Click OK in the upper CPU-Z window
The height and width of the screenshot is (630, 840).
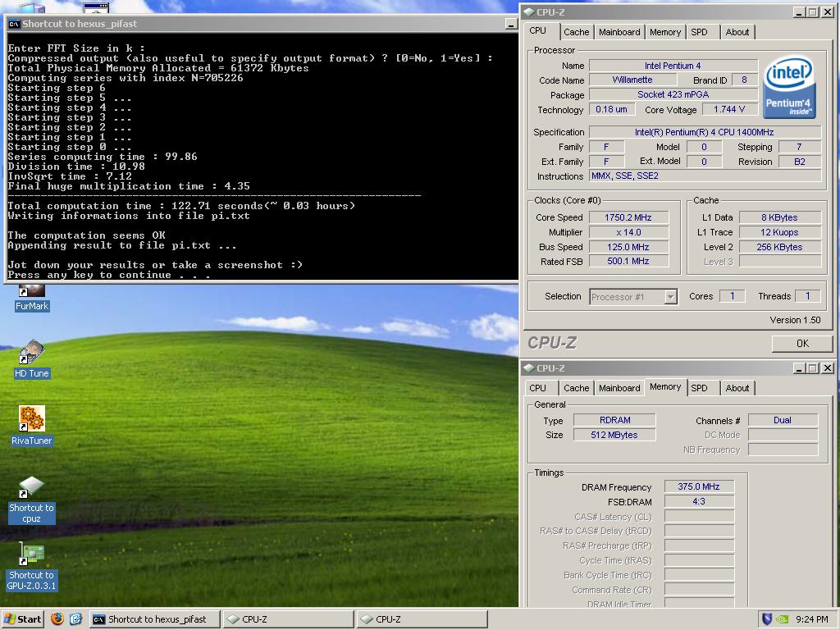[802, 344]
